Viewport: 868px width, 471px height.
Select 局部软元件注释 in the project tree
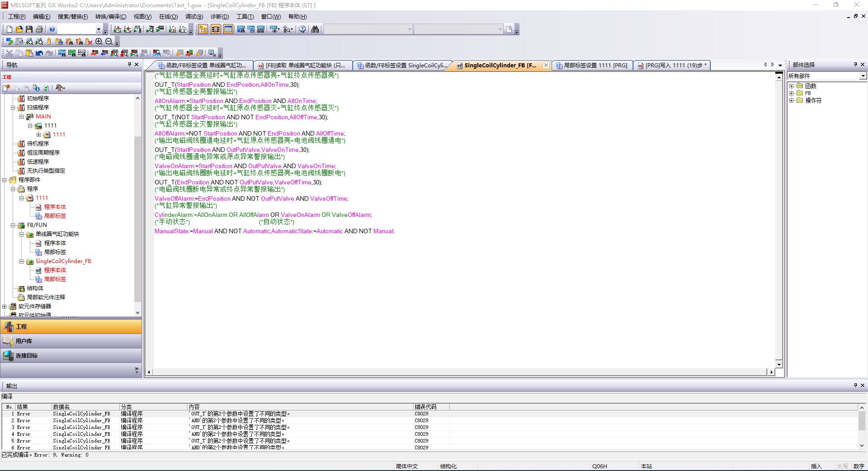pyautogui.click(x=46, y=297)
